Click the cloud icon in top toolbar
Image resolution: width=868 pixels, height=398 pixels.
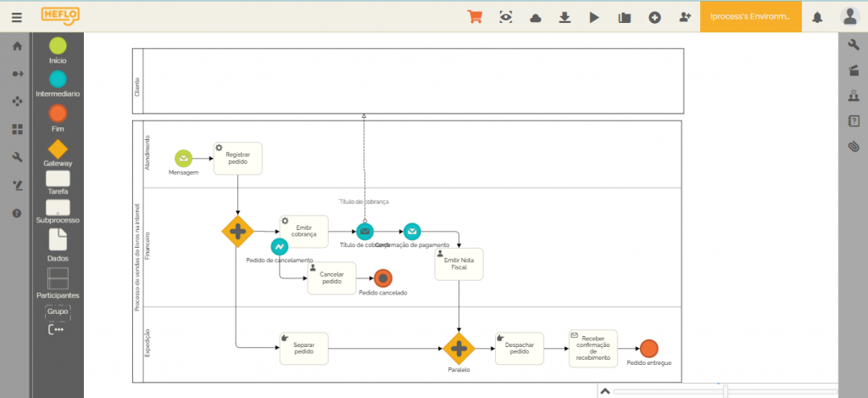[536, 18]
